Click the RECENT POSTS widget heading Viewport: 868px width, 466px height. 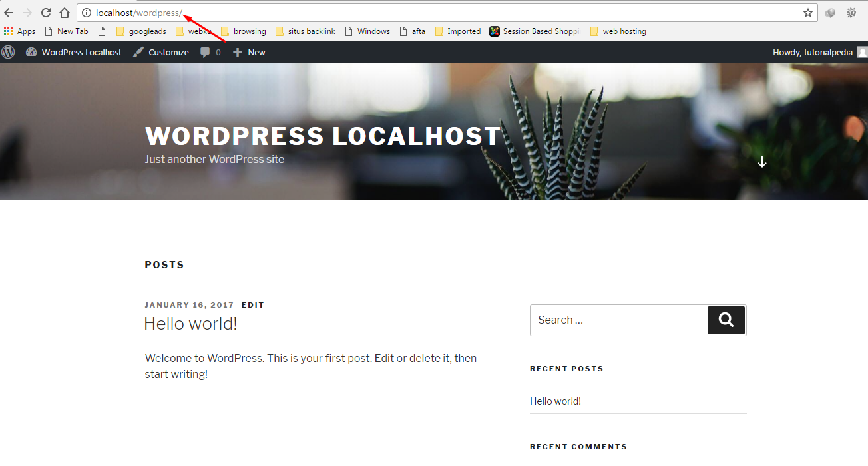pyautogui.click(x=566, y=369)
